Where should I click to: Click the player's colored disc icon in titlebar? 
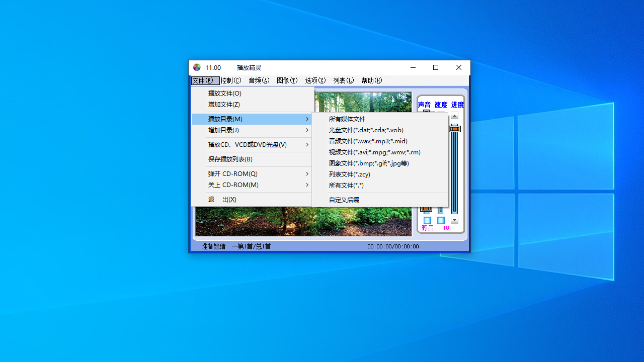point(197,67)
